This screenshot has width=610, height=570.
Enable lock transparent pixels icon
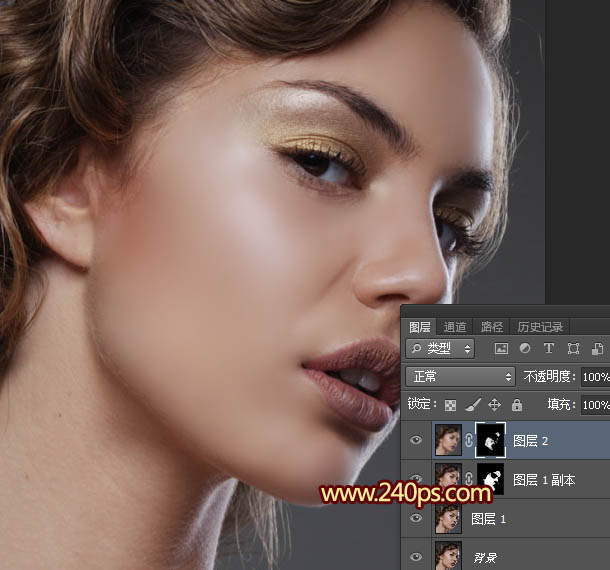(x=450, y=405)
